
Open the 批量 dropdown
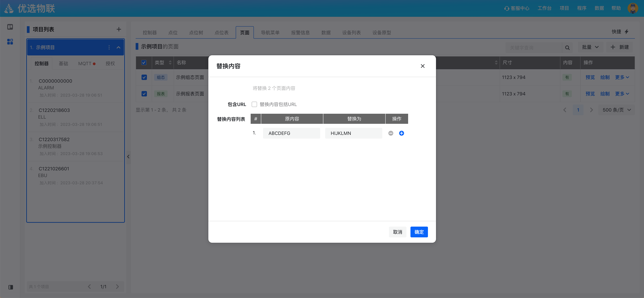(x=590, y=47)
